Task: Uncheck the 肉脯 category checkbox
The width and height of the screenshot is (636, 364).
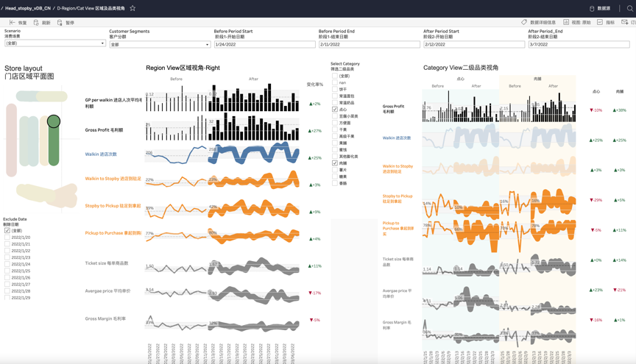Action: (x=335, y=163)
